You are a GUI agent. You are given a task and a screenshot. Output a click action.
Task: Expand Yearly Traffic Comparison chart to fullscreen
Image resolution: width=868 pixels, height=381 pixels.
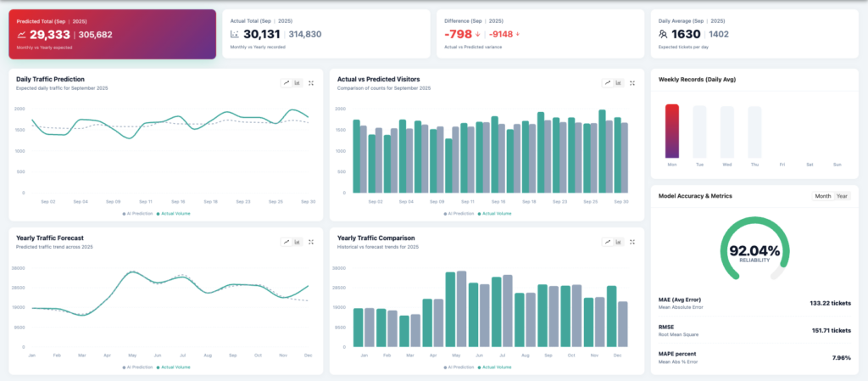point(632,242)
